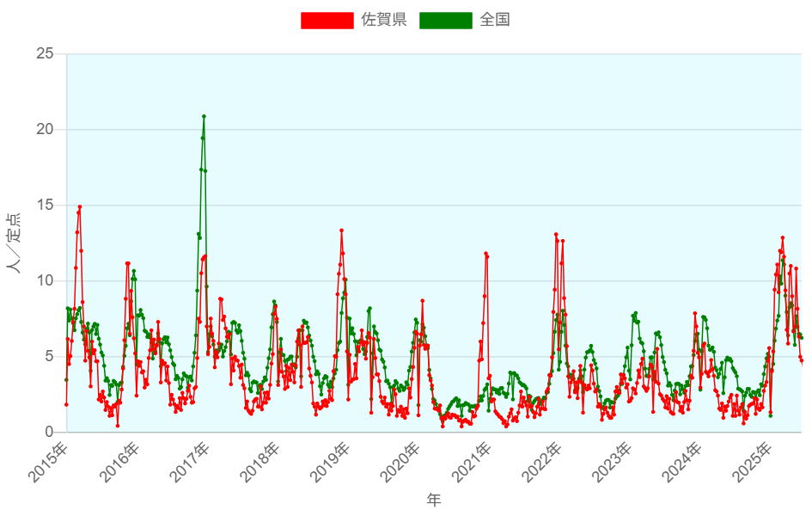The width and height of the screenshot is (812, 516).
Task: Click the 10 y-axis tick label
Action: tap(45, 281)
